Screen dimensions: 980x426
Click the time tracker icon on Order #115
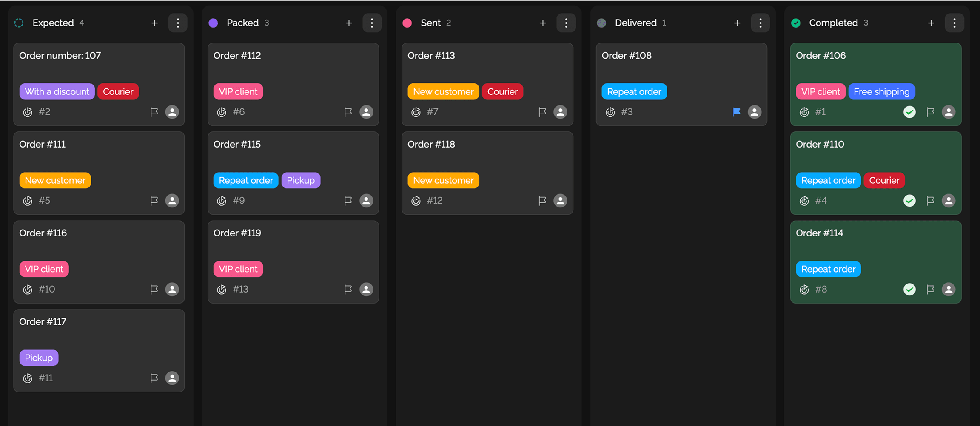click(x=222, y=201)
